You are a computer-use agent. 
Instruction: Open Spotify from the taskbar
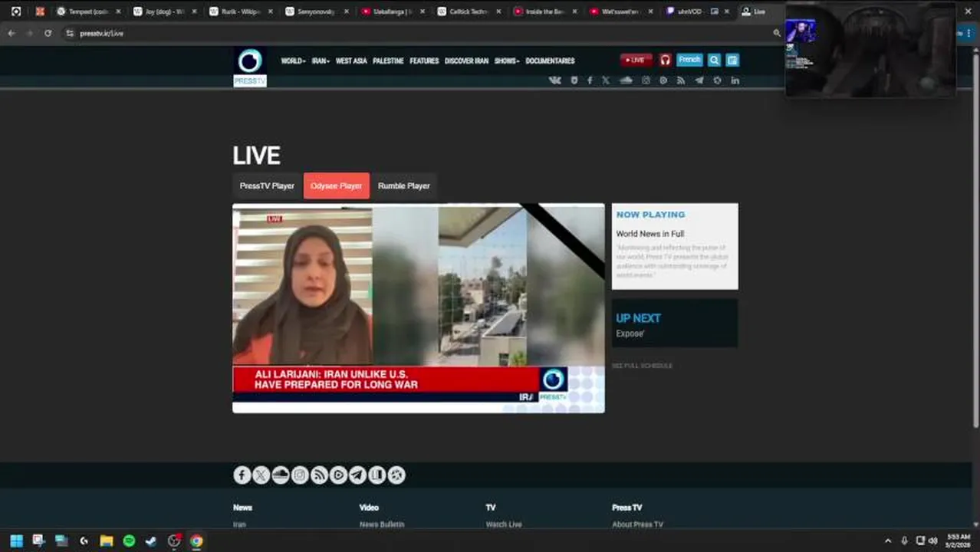[x=129, y=540]
